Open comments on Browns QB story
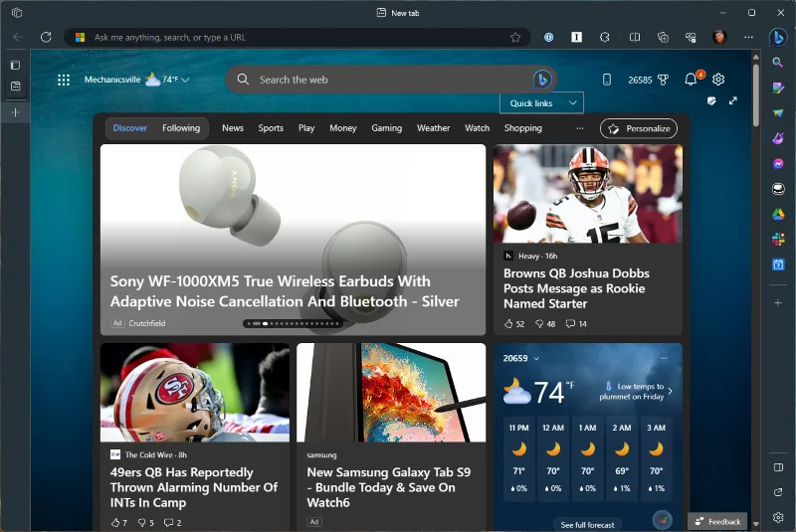The height and width of the screenshot is (532, 796). click(576, 323)
